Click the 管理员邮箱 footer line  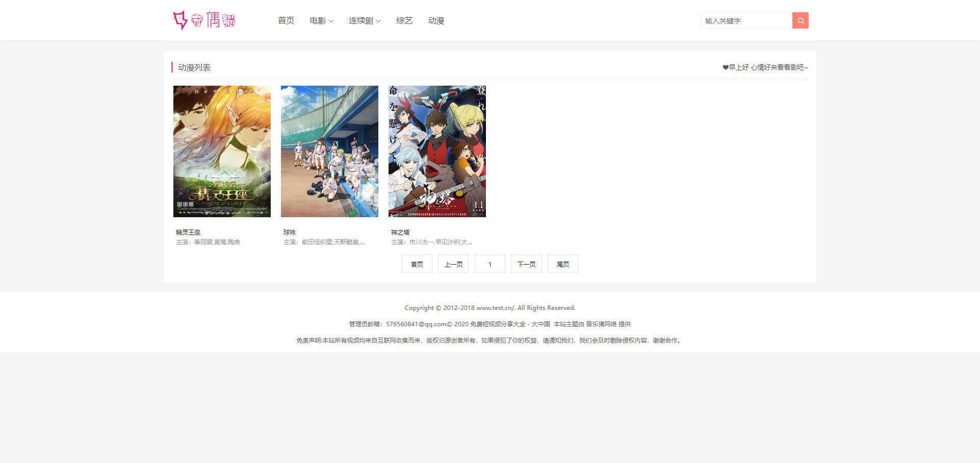[490, 324]
